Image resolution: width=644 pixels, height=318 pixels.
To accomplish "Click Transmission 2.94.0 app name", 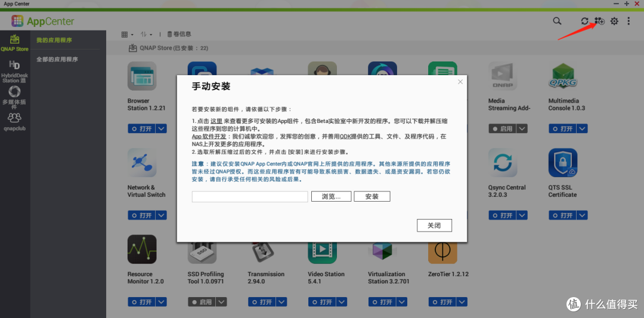I will (x=266, y=278).
